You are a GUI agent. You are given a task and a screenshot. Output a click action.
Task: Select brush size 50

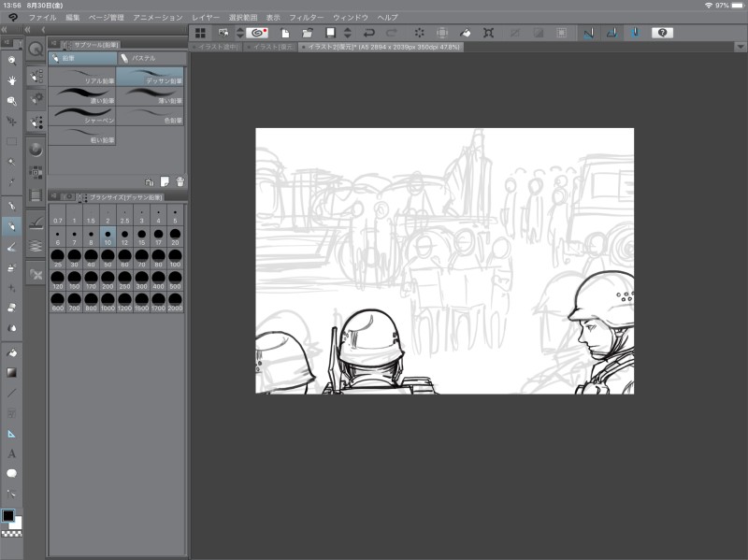coord(108,260)
